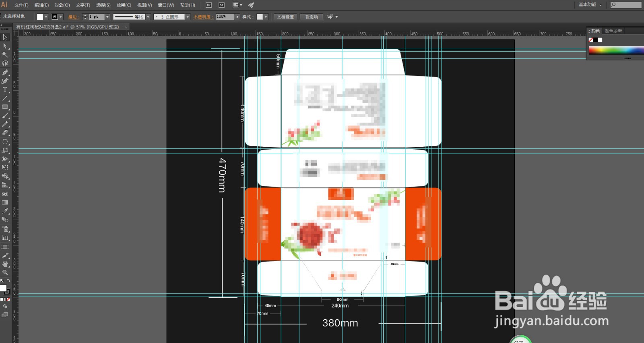Open the stroke color dropdown
This screenshot has height=343, width=644.
point(61,17)
